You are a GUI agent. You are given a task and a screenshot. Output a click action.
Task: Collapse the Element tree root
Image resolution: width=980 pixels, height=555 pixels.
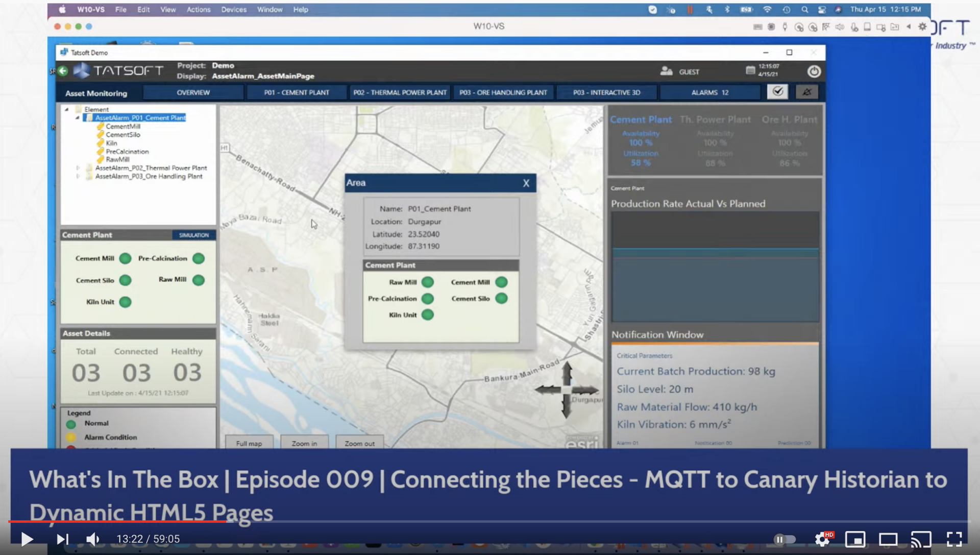[x=66, y=109]
